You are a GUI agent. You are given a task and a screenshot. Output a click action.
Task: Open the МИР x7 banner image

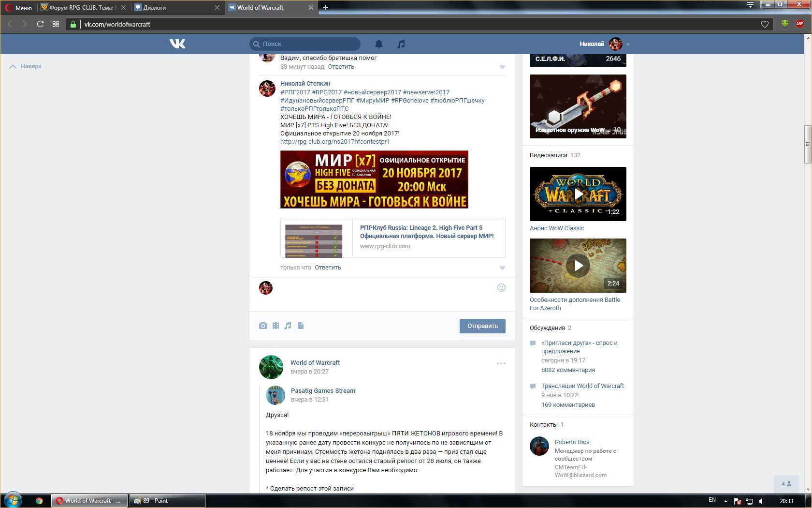coord(374,179)
